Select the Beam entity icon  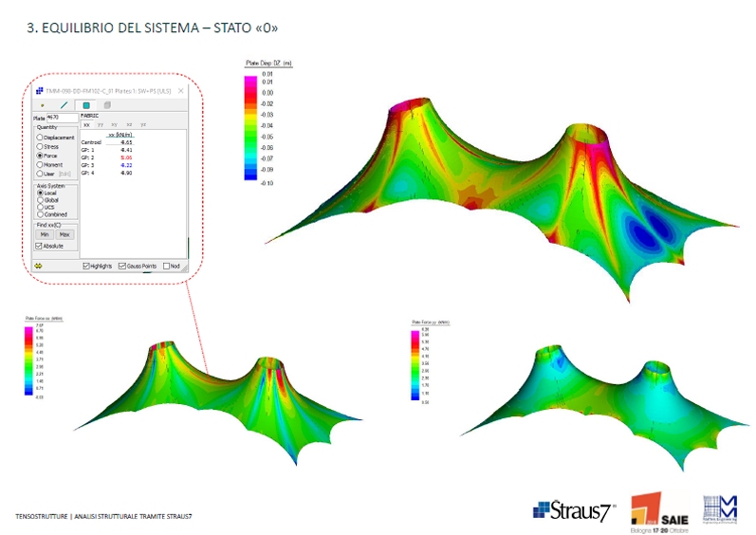[x=64, y=104]
